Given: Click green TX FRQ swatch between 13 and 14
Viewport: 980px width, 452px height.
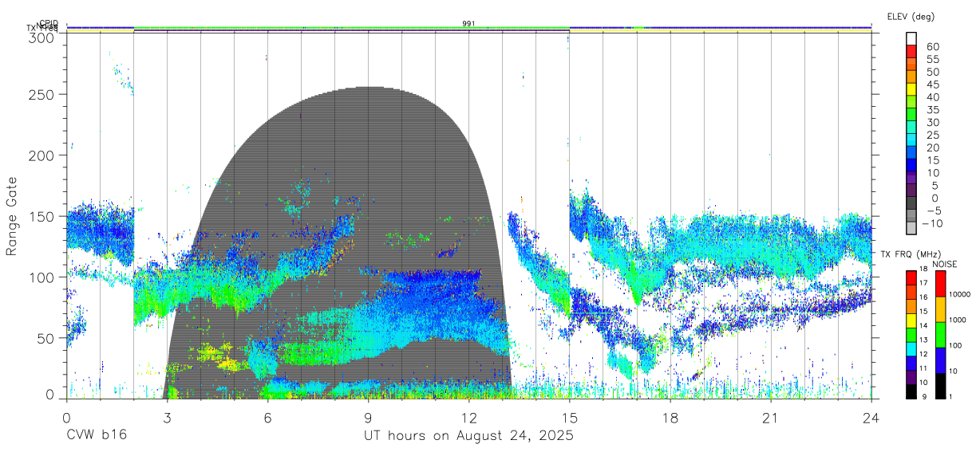Looking at the screenshot, I should pos(911,333).
